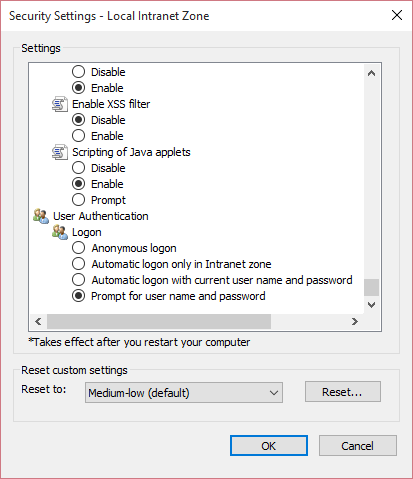Click the vertical scrollbar down arrow
The height and width of the screenshot is (479, 413).
coord(371,305)
